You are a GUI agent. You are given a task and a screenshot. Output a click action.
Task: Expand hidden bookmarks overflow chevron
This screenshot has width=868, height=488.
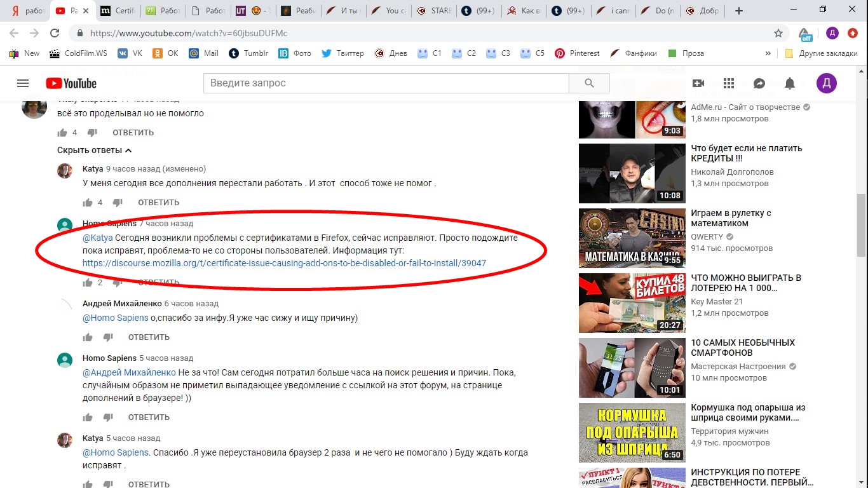[768, 53]
